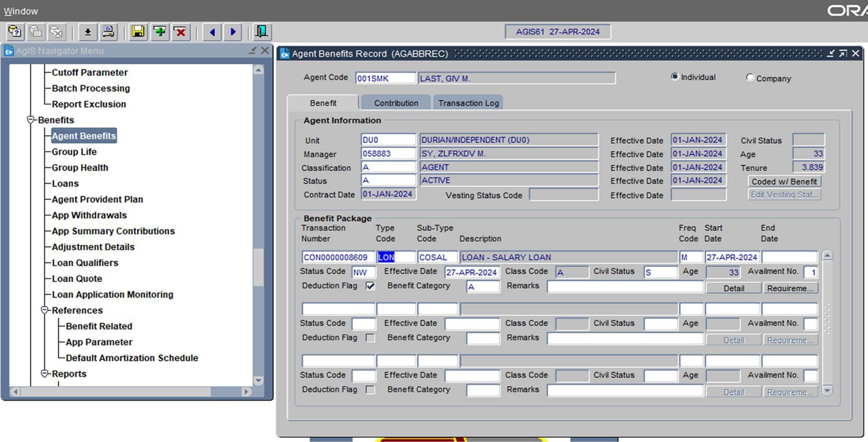Save the record with floppy disk icon
The width and height of the screenshot is (868, 442).
pyautogui.click(x=138, y=32)
